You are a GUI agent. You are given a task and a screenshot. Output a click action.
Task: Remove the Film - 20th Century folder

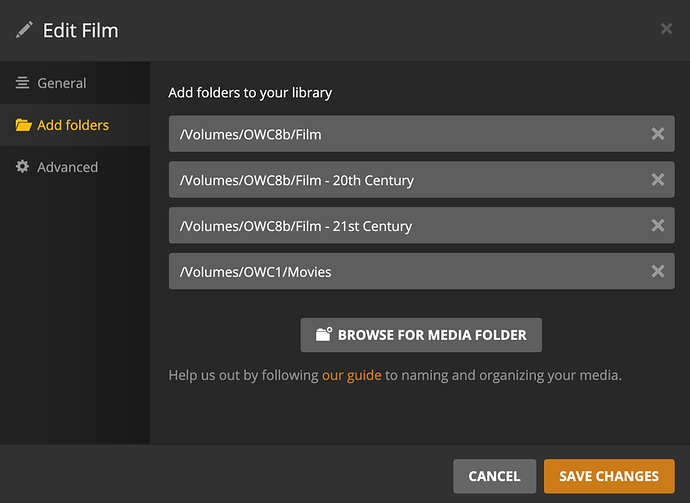coord(657,180)
